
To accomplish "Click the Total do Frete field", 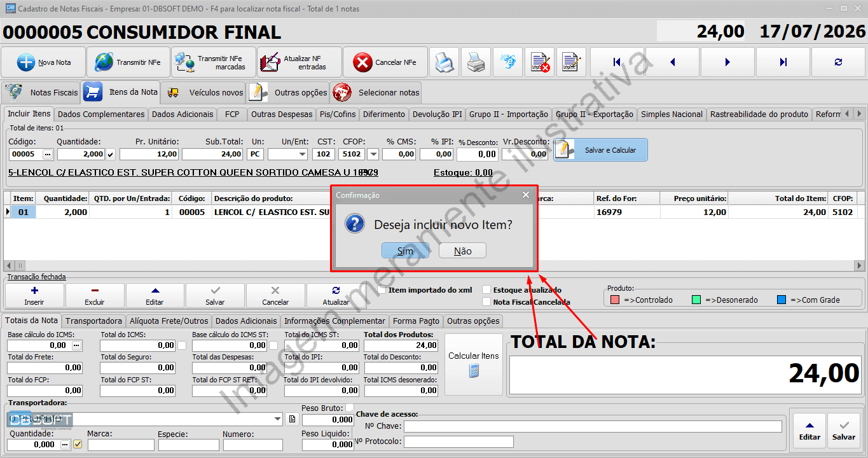I will [45, 368].
